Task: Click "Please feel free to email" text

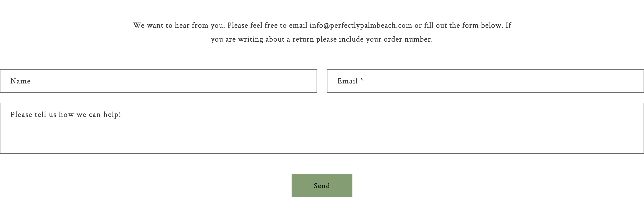Action: click(x=267, y=25)
